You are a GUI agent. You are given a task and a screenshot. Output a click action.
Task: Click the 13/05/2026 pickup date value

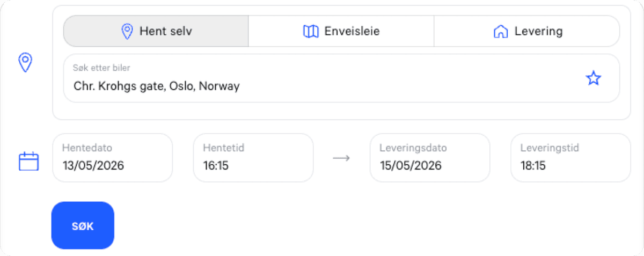[93, 165]
